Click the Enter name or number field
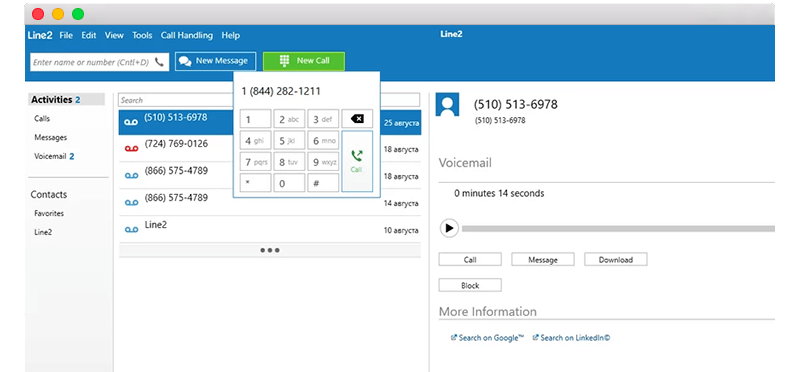Viewport: 793px width, 372px height. pos(100,62)
